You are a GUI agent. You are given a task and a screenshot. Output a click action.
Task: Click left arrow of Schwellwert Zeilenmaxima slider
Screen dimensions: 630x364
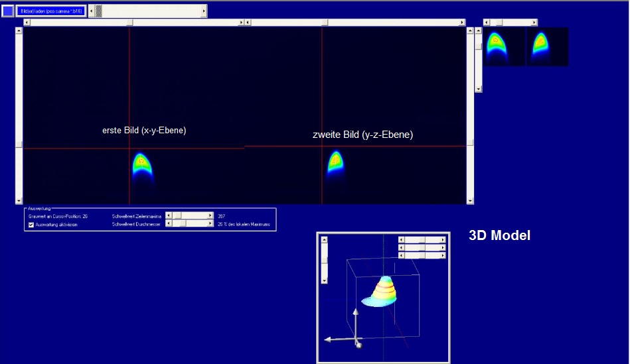pos(168,215)
